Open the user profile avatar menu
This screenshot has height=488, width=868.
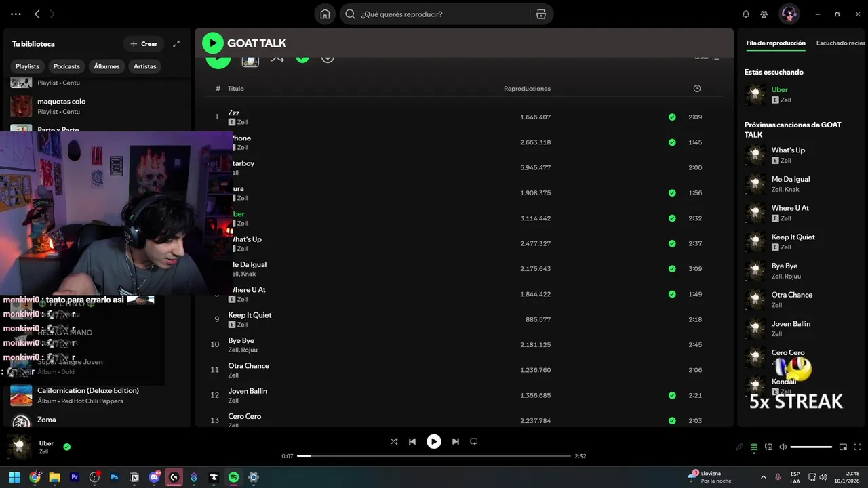(789, 14)
